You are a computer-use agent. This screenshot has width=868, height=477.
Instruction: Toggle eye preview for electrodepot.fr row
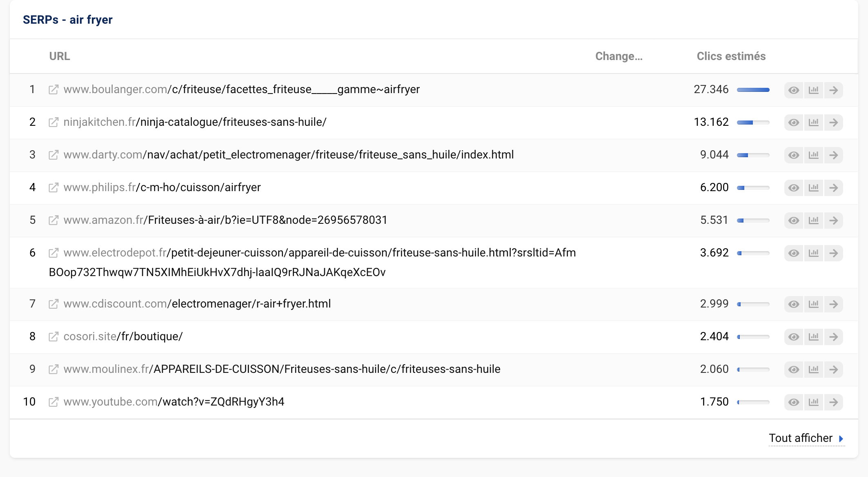click(794, 253)
